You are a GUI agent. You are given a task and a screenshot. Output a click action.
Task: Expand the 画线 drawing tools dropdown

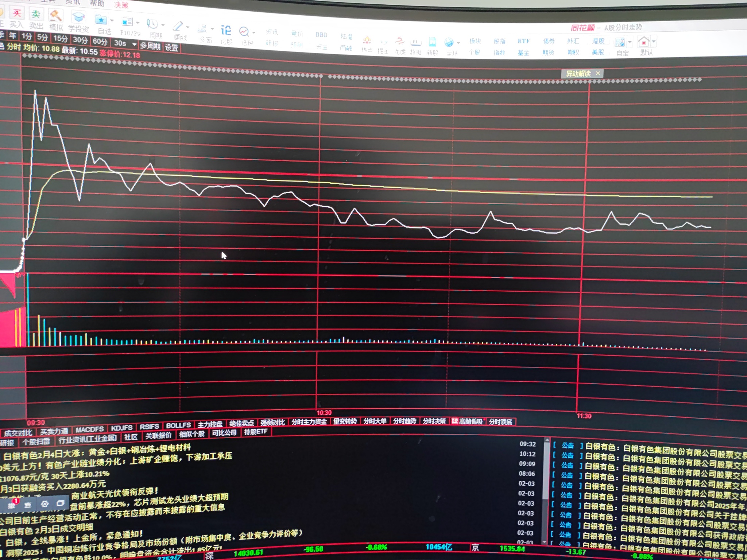[188, 27]
